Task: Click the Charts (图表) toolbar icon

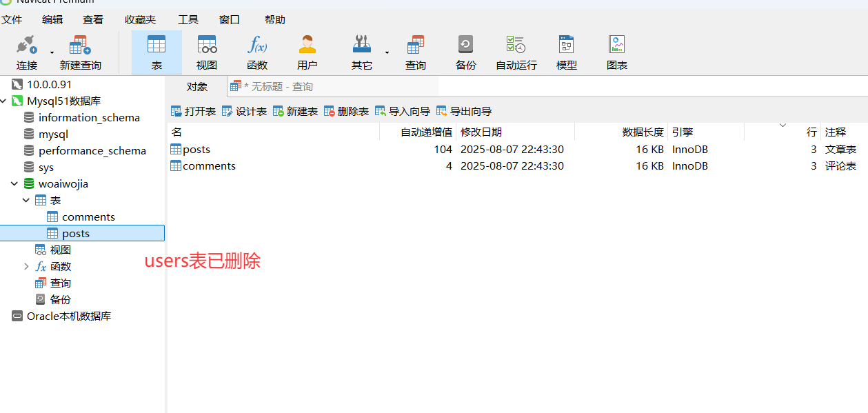Action: (616, 53)
